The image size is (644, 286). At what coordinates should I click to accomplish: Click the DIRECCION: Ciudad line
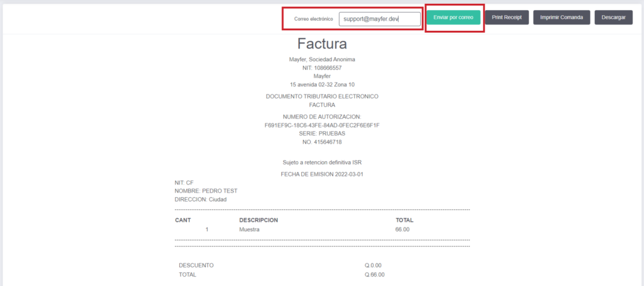(200, 199)
